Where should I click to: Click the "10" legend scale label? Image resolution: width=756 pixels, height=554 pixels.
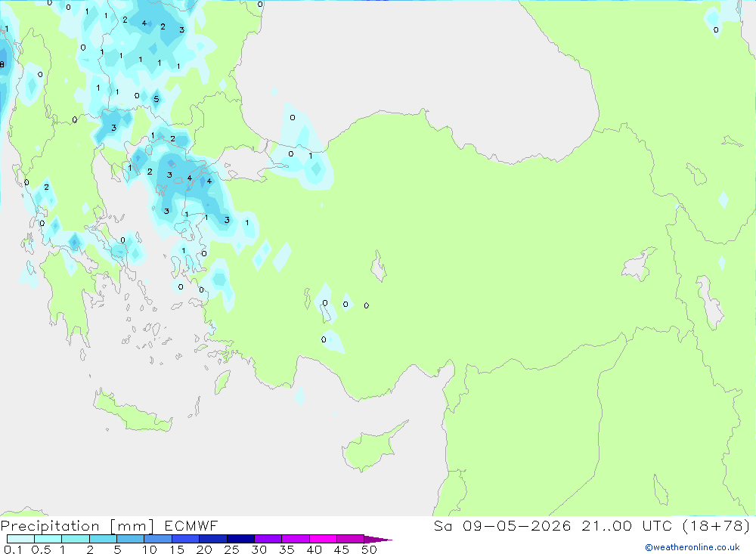[x=150, y=549]
